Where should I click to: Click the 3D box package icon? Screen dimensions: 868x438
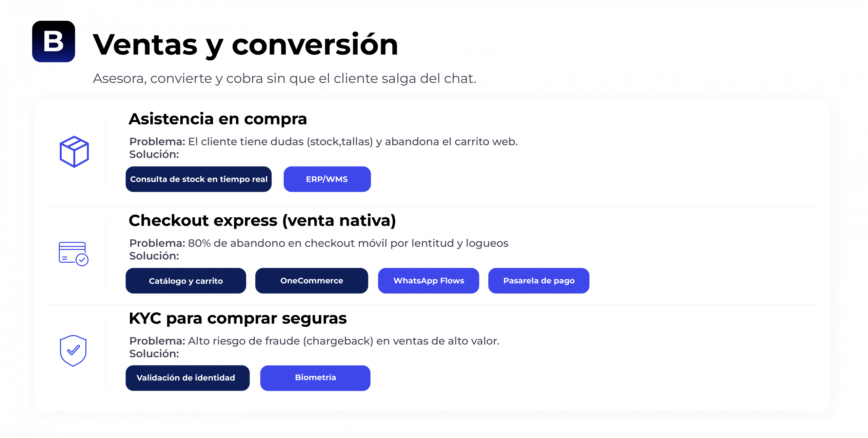(74, 152)
